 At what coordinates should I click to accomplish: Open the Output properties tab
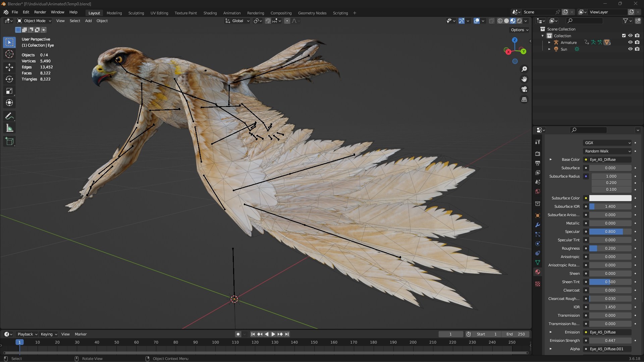pos(538,163)
